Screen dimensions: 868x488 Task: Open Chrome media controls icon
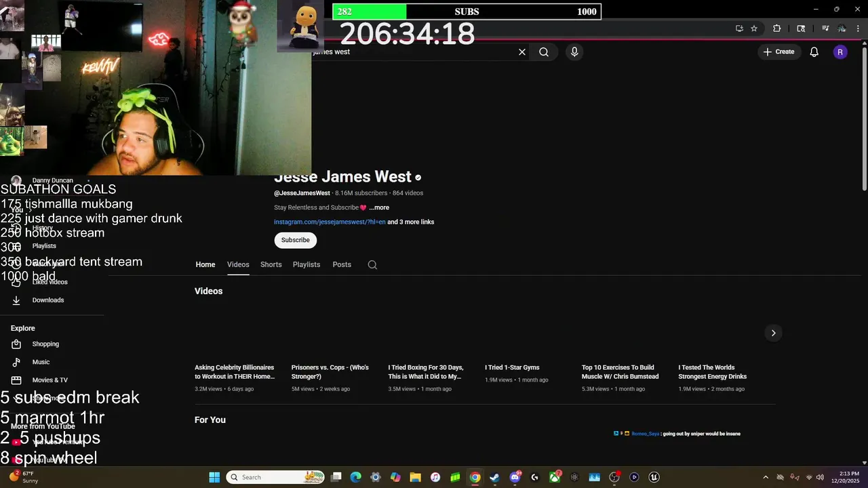coord(825,28)
